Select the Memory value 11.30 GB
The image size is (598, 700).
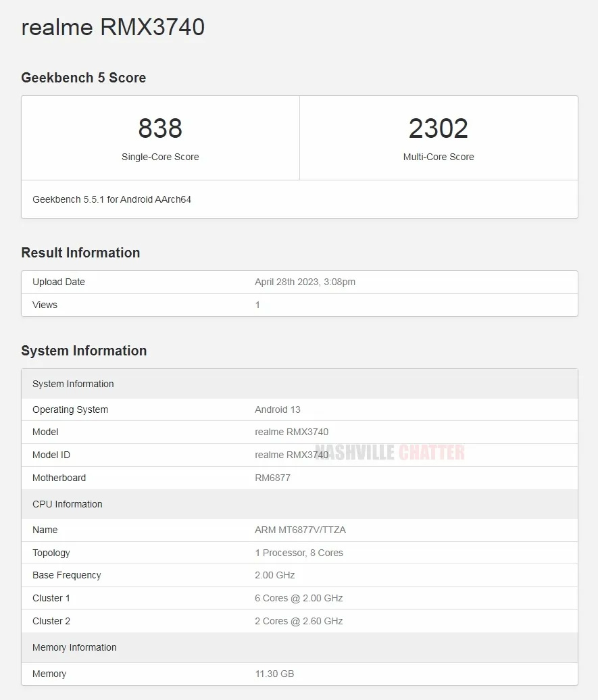(274, 674)
